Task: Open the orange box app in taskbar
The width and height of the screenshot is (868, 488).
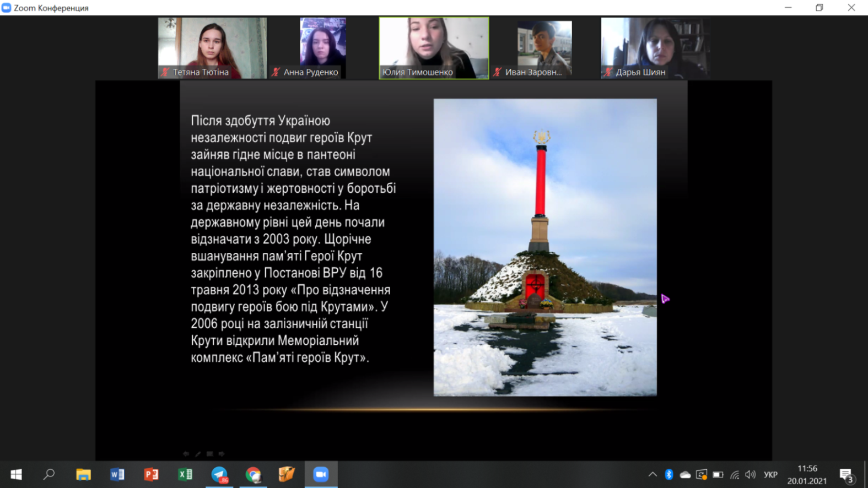Action: [x=287, y=474]
